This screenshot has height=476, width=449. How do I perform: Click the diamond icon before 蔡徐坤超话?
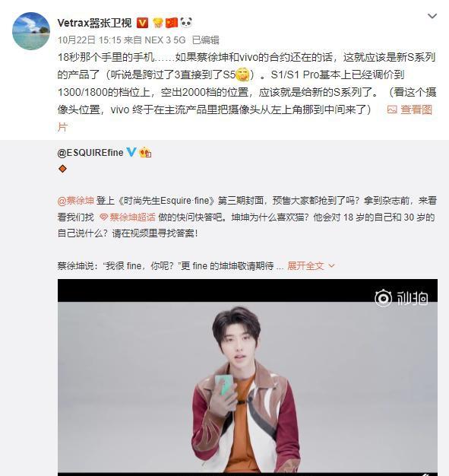pos(104,217)
